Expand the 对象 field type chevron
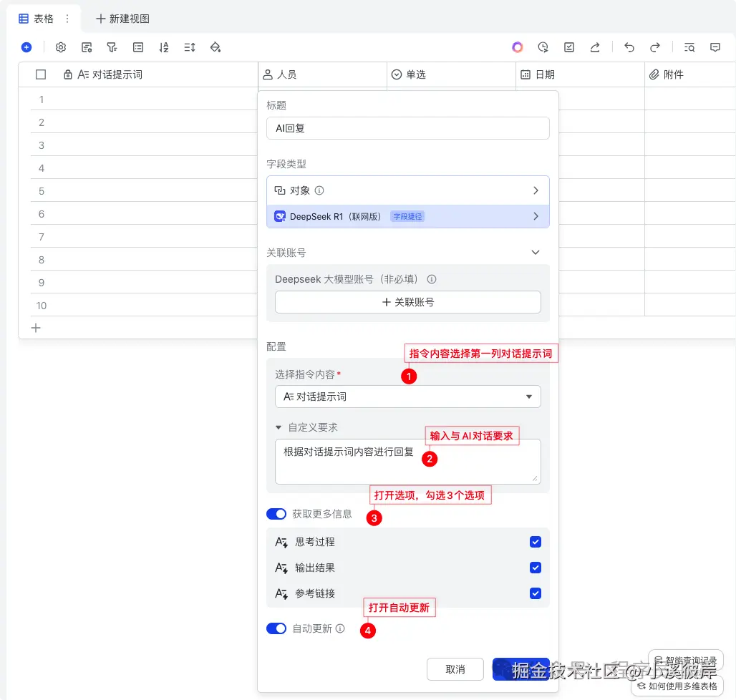Viewport: 736px width, 700px height. pyautogui.click(x=536, y=190)
